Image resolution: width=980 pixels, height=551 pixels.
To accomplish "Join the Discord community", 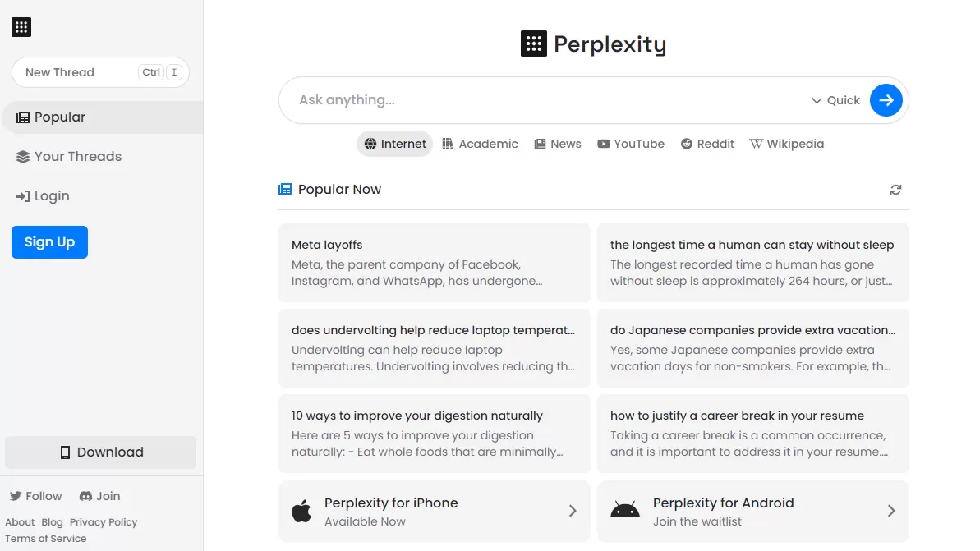I will (99, 496).
